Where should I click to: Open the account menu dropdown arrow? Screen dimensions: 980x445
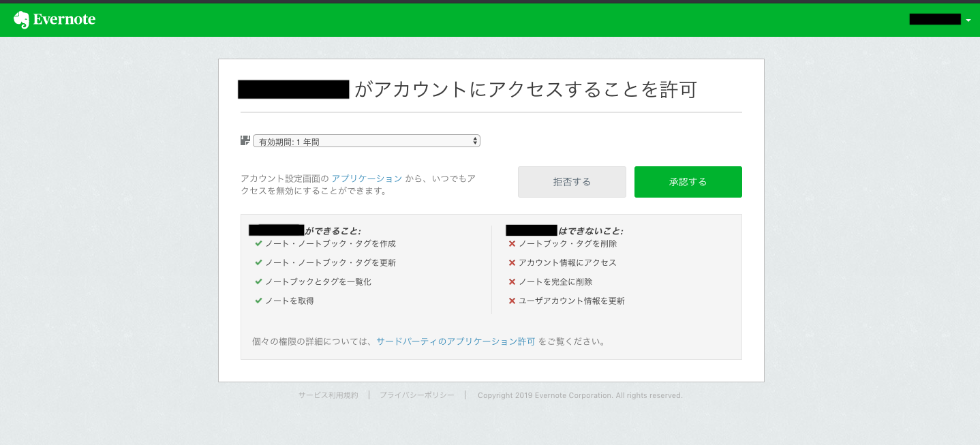click(968, 20)
